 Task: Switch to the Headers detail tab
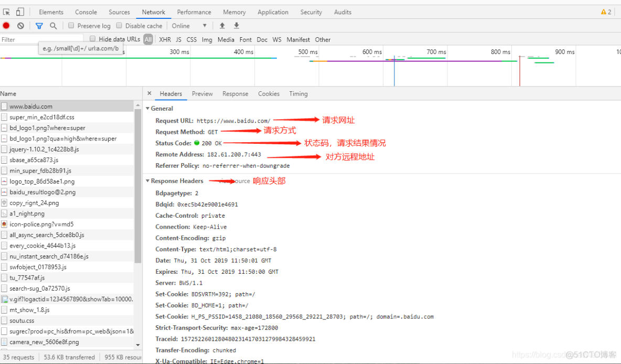(x=170, y=94)
